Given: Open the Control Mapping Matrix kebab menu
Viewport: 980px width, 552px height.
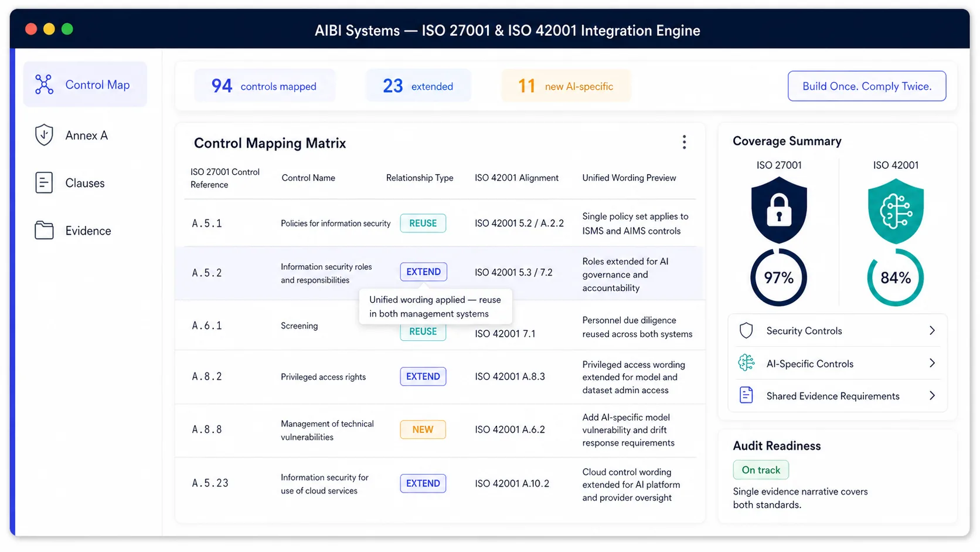Looking at the screenshot, I should point(684,142).
